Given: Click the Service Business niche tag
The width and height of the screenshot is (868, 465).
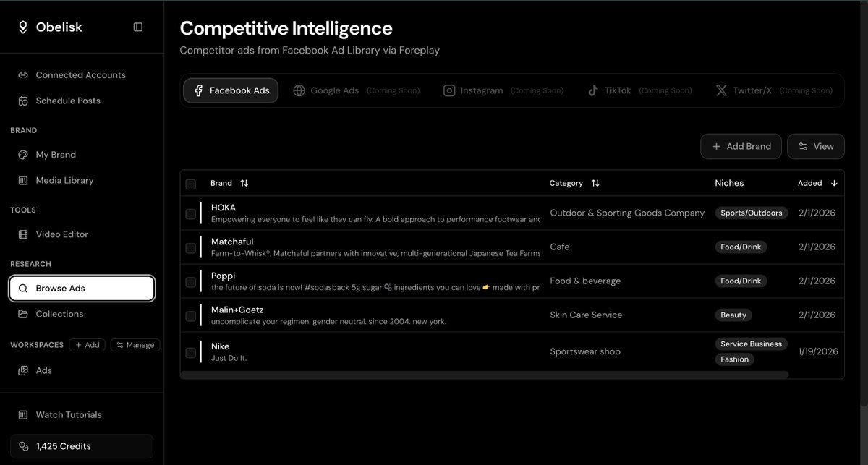Looking at the screenshot, I should point(751,344).
